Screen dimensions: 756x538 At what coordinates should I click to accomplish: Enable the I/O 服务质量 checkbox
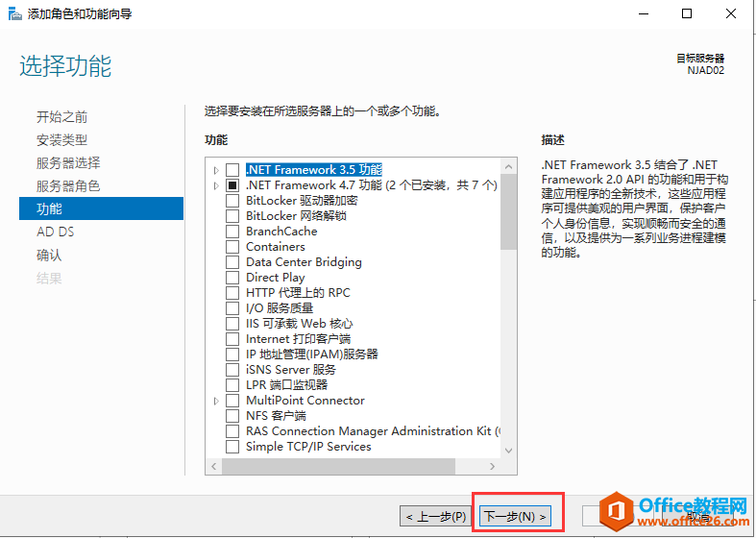click(232, 308)
